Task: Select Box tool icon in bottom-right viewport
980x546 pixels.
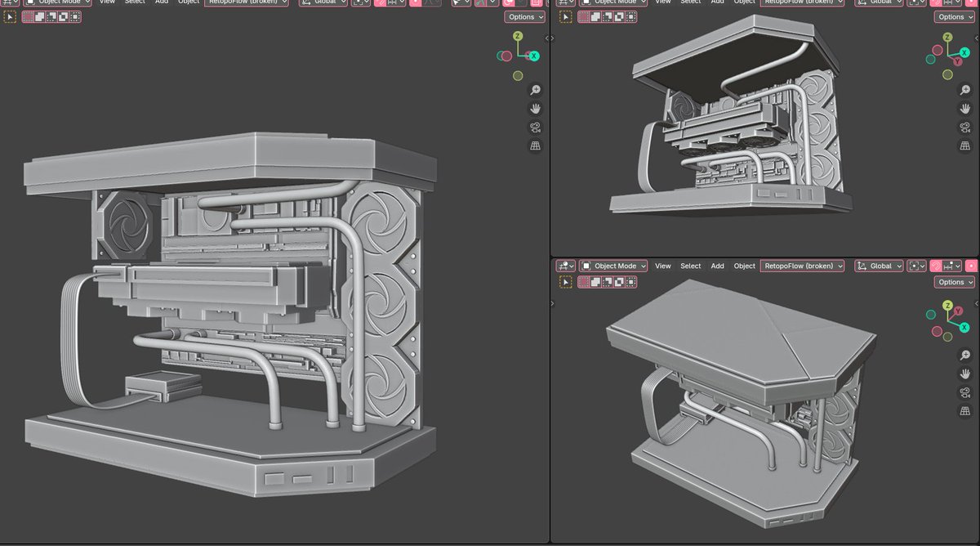Action: pyautogui.click(x=565, y=282)
